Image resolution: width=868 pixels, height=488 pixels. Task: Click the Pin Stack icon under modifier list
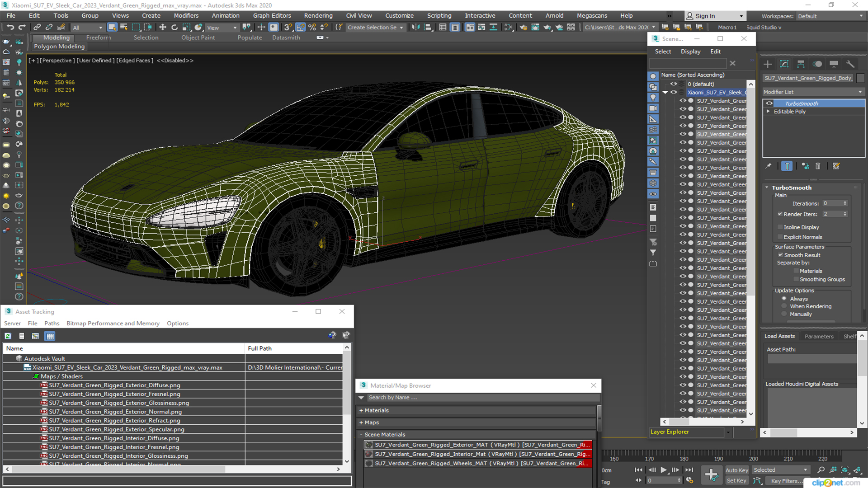click(768, 166)
